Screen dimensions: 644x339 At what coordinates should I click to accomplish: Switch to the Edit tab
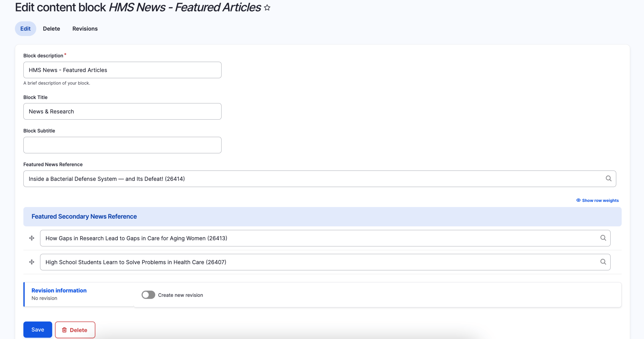pyautogui.click(x=25, y=29)
